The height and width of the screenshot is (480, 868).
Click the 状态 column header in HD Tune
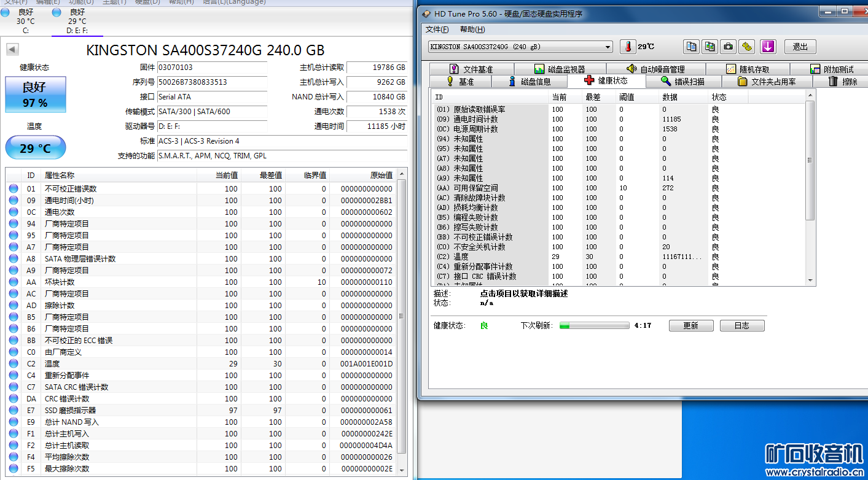pos(728,97)
